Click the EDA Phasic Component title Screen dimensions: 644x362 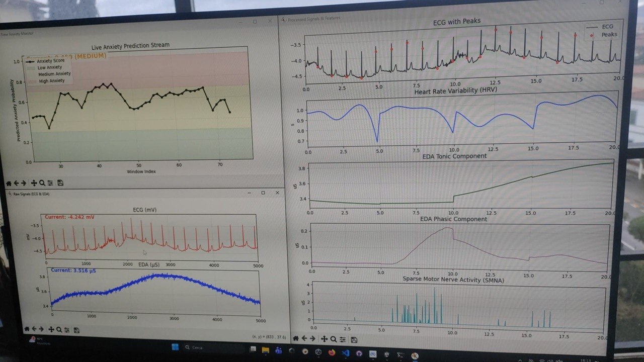click(453, 219)
